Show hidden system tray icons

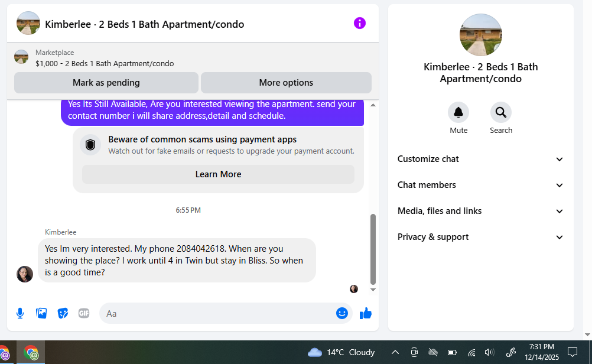[x=395, y=353]
